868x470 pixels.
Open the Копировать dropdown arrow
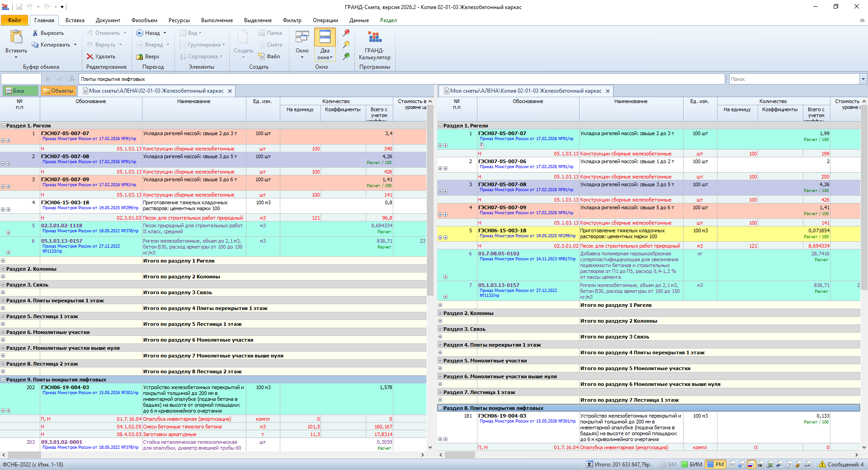click(75, 45)
